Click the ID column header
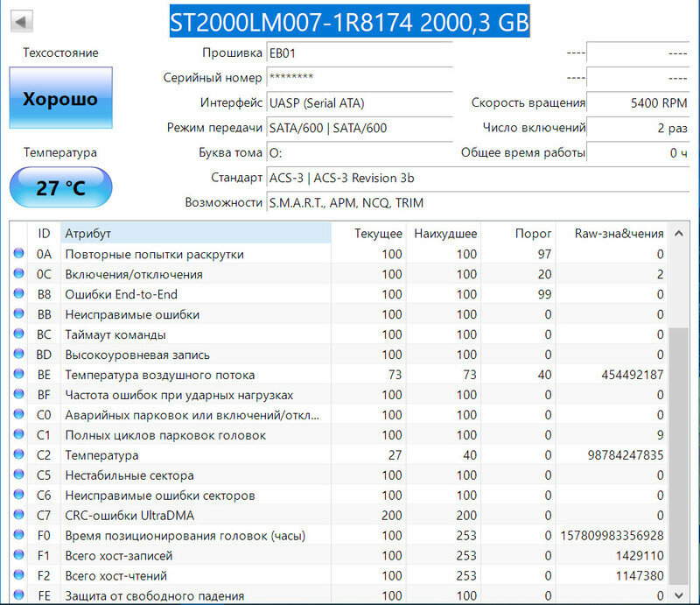Viewport: 700px width, 605px height. [44, 233]
